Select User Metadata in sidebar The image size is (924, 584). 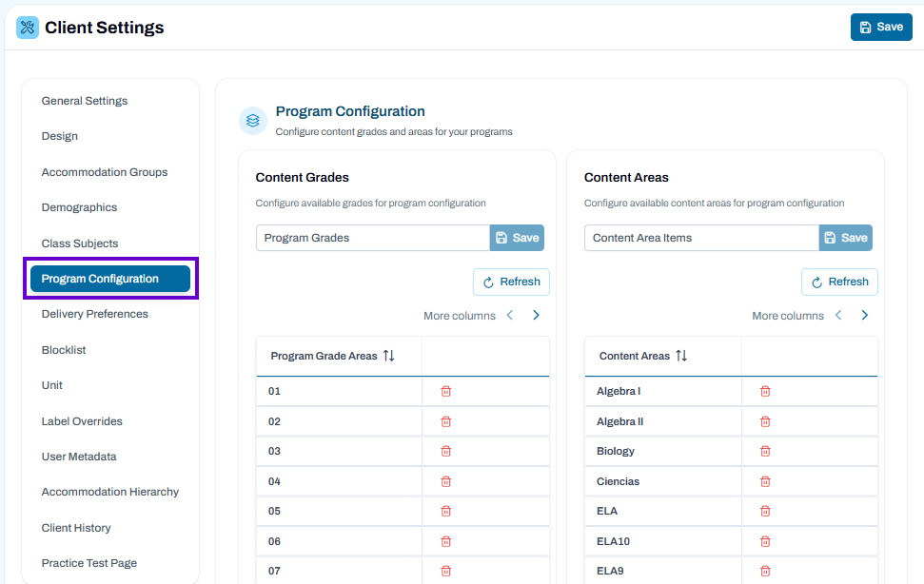click(79, 457)
